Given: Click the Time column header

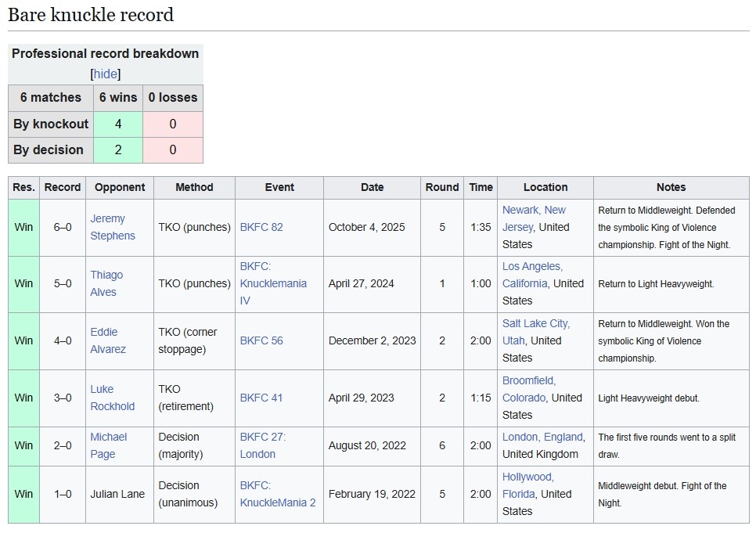Looking at the screenshot, I should click(481, 188).
